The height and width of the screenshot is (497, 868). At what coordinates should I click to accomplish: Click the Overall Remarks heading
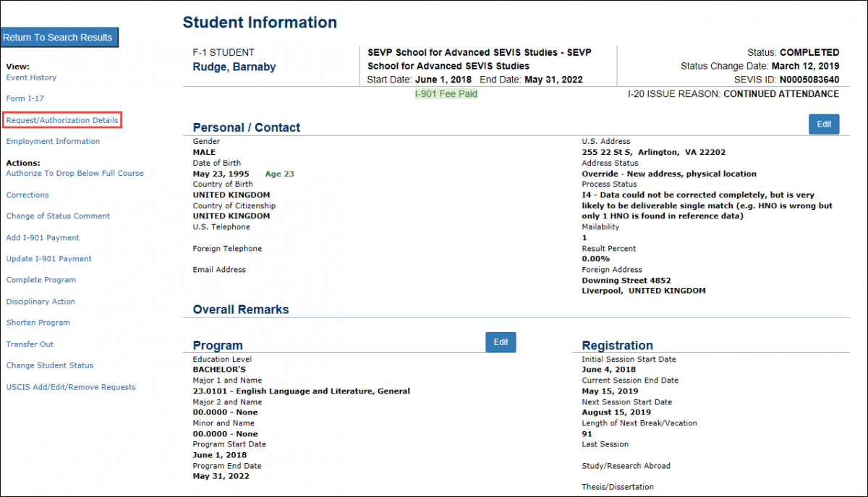point(241,310)
